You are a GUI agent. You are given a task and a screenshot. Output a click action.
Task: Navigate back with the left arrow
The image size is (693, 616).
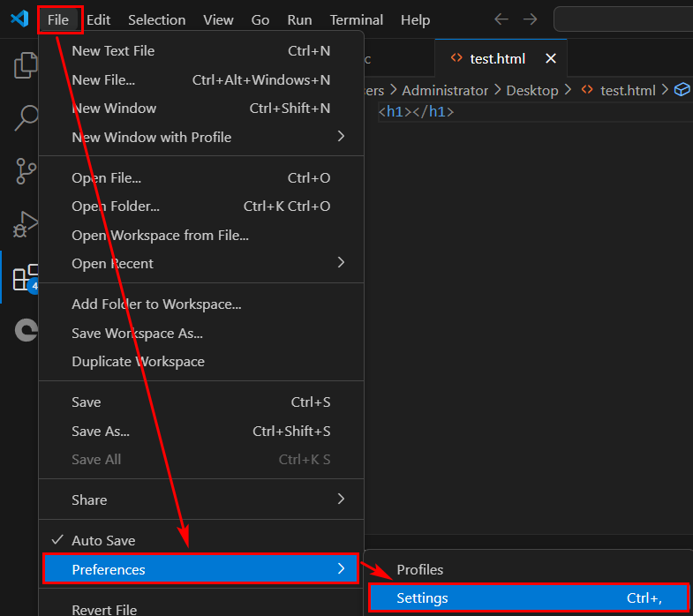coord(501,19)
